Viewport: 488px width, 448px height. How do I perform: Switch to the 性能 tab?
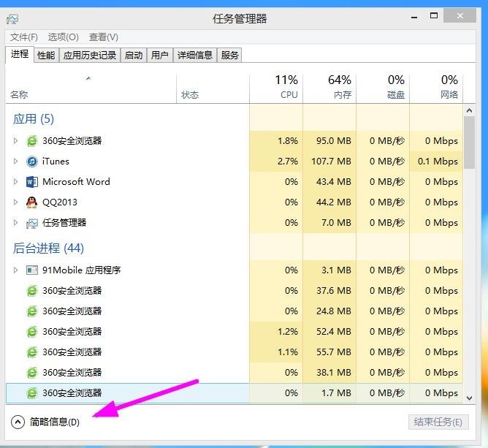click(x=46, y=56)
